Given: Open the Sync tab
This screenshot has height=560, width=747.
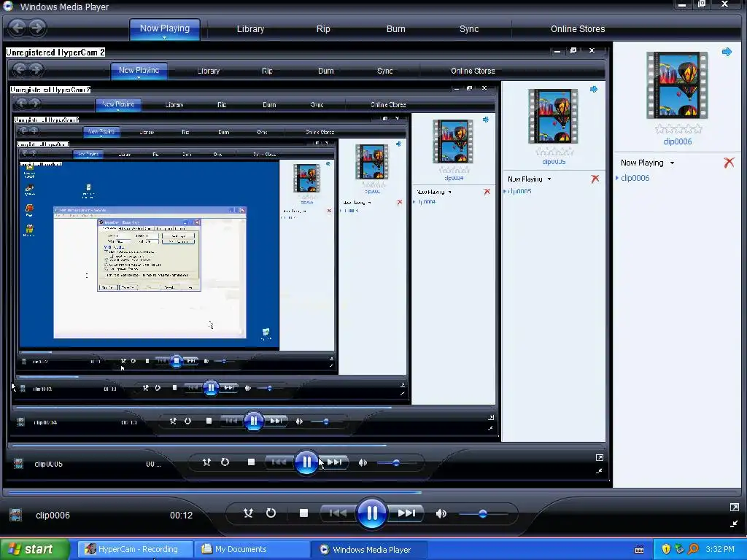Looking at the screenshot, I should [x=469, y=29].
